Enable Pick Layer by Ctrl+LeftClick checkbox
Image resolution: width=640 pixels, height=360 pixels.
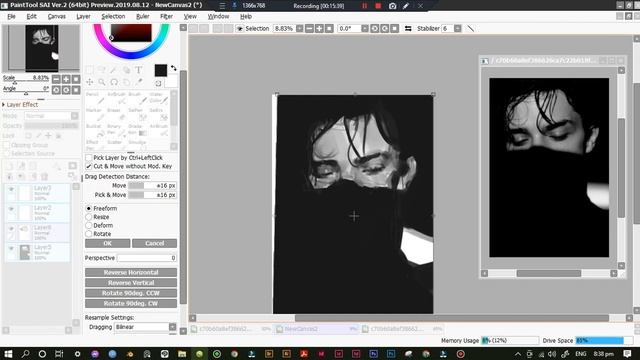tap(89, 158)
